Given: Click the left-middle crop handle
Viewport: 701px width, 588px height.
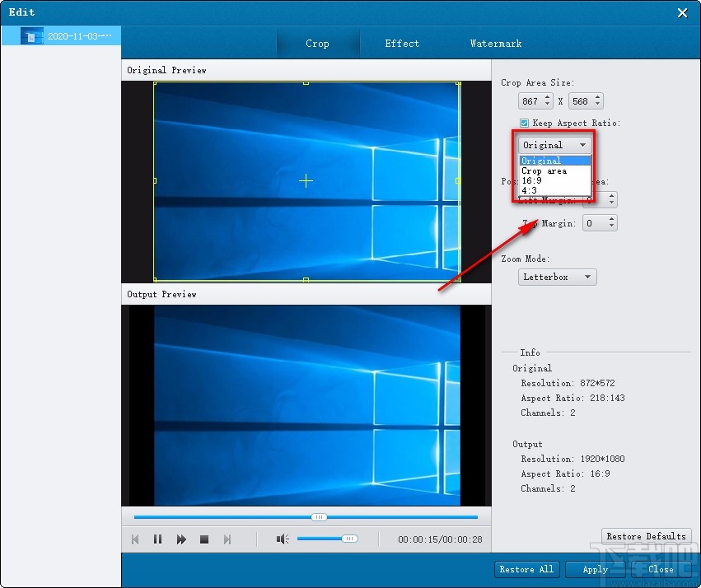Looking at the screenshot, I should coord(155,181).
